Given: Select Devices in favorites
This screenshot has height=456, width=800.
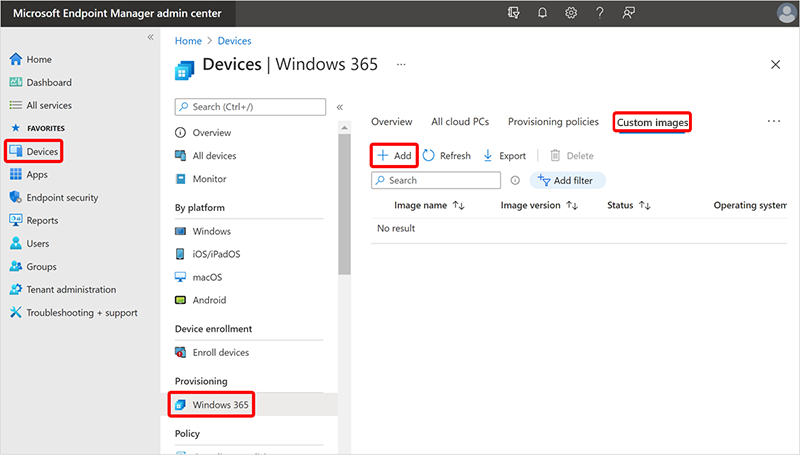Looking at the screenshot, I should click(34, 151).
